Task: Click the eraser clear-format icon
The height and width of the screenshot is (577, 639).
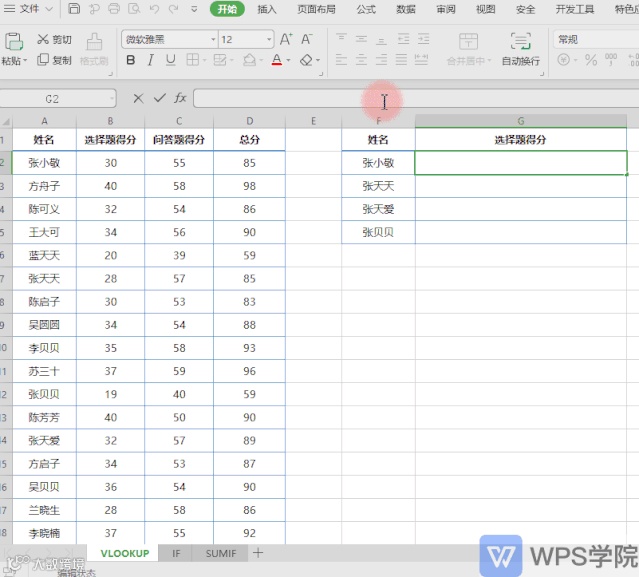Action: pos(306,60)
